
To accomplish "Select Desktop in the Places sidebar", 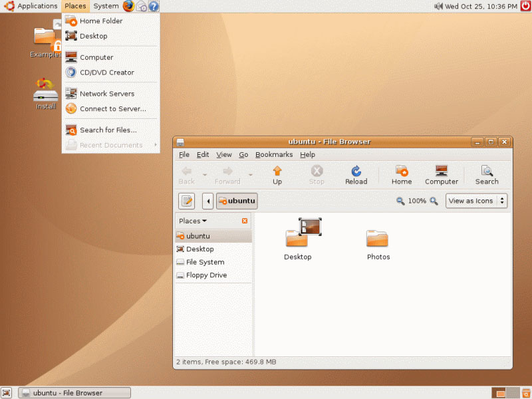I will (x=213, y=249).
